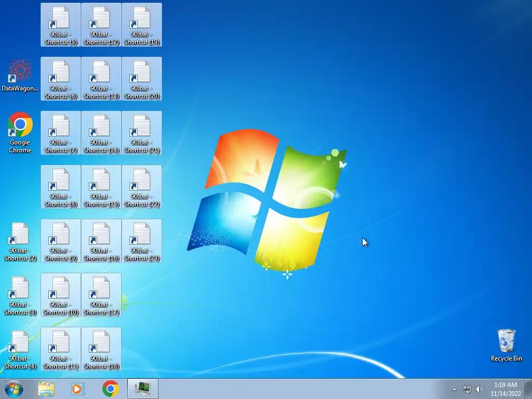
Task: Select the 90.bat - Shortcut (13) icon
Action: [101, 79]
